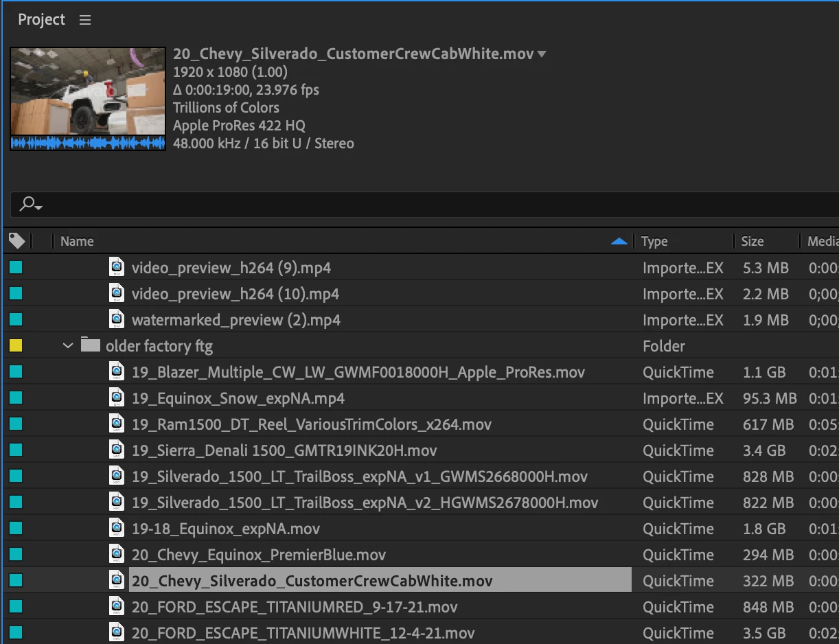Click the 95.3 MB size cell
The height and width of the screenshot is (644, 839).
coord(770,398)
